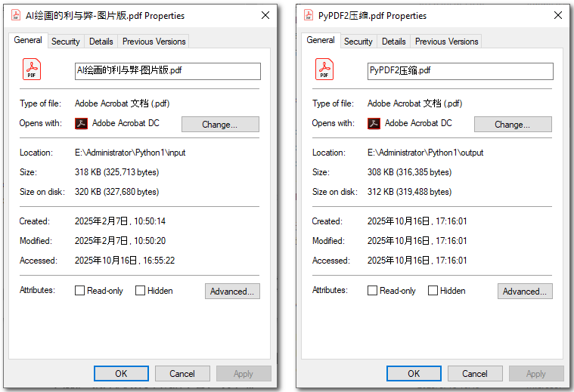
Task: Toggle Hidden checkbox for PyPDF2压缩.pdf
Action: pos(433,291)
